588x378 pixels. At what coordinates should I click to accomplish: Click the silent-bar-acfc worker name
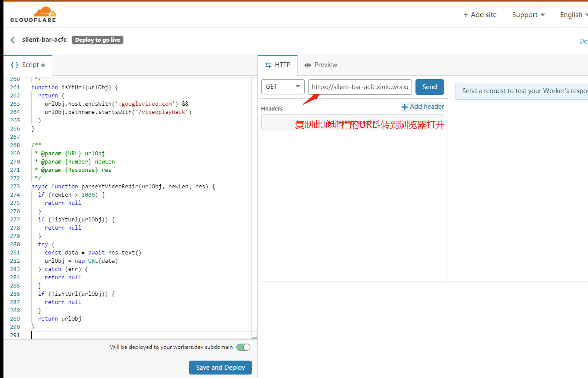click(44, 40)
